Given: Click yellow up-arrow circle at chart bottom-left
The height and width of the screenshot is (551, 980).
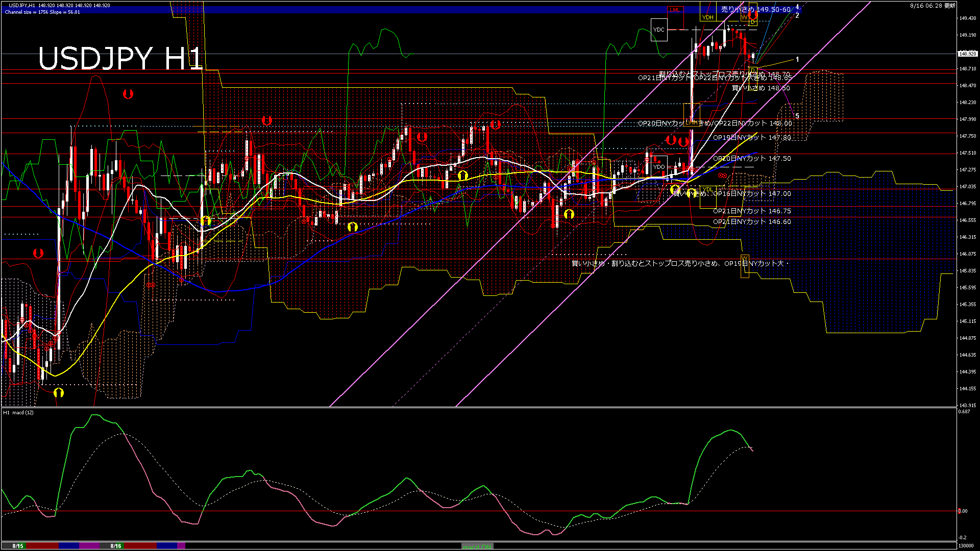Looking at the screenshot, I should click(59, 392).
